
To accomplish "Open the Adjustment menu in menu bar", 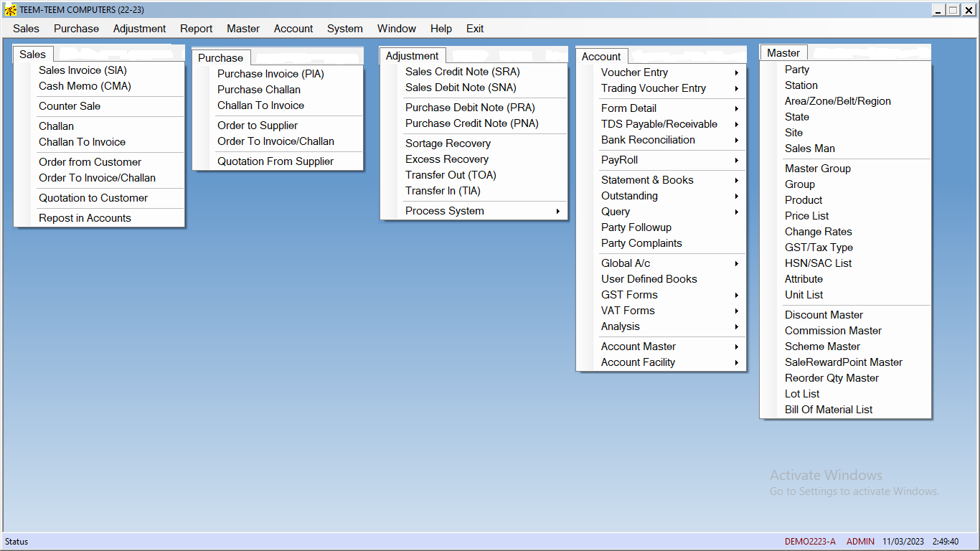I will pyautogui.click(x=139, y=29).
